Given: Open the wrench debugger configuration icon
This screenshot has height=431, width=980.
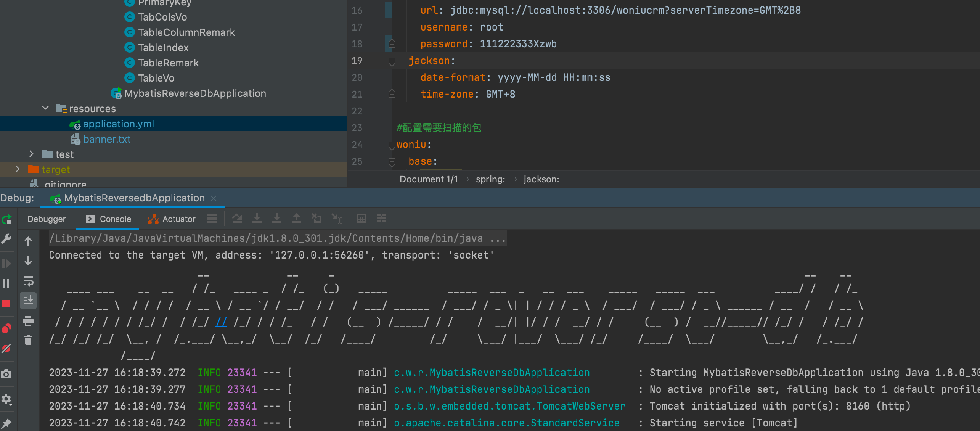Looking at the screenshot, I should 6,239.
